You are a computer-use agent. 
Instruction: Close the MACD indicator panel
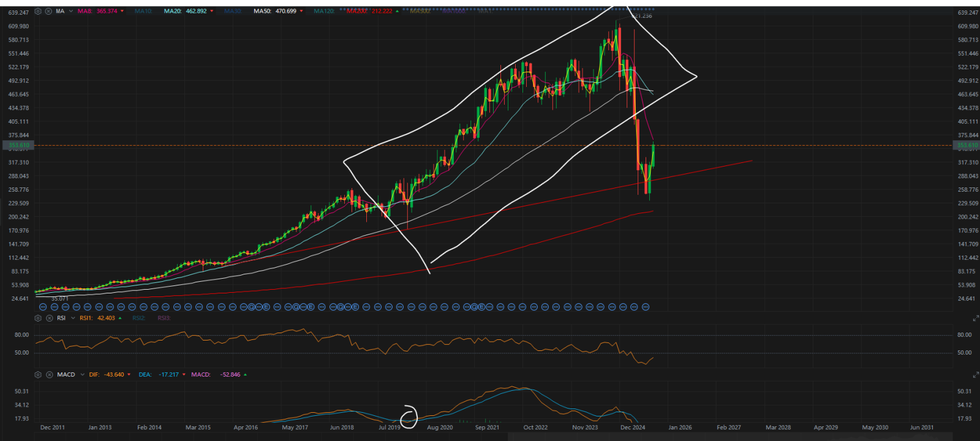[x=48, y=374]
